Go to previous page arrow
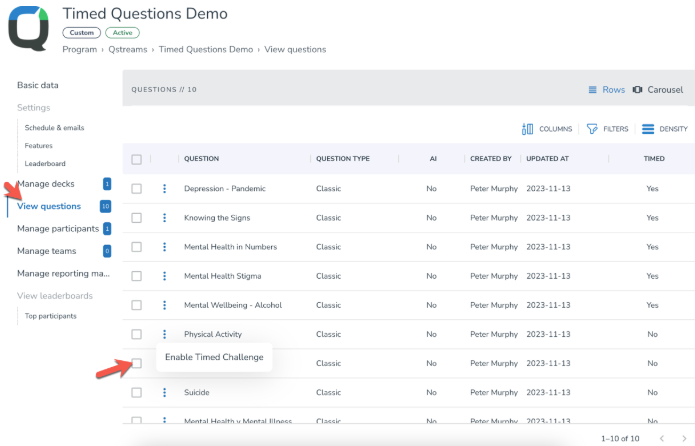The image size is (695, 446). [x=662, y=438]
